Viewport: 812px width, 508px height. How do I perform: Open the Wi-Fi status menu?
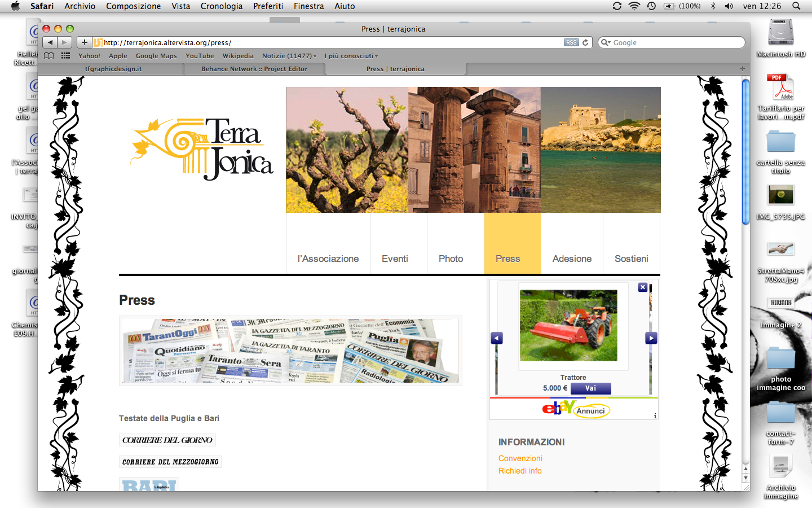(634, 6)
